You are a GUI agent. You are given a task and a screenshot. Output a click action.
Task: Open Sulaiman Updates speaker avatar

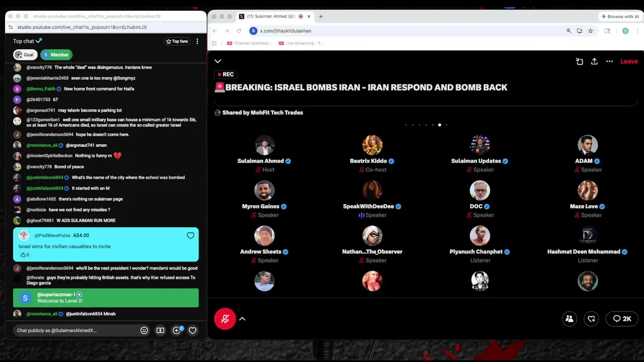(x=480, y=145)
